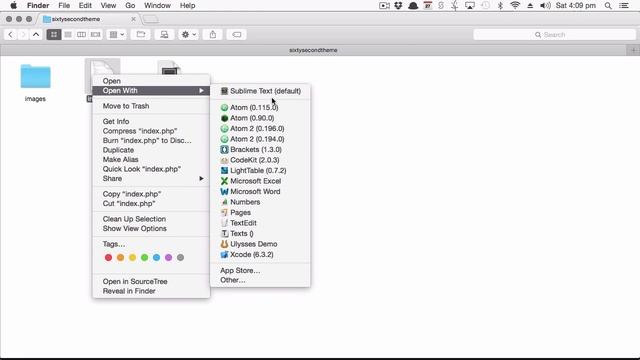The height and width of the screenshot is (360, 640).
Task: Switch to icon view
Action: click(54, 35)
